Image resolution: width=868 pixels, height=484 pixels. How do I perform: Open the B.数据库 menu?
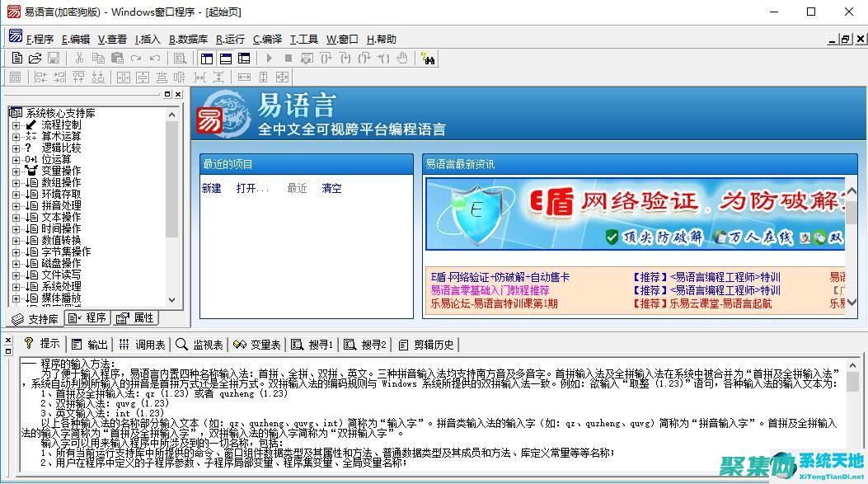coord(190,39)
